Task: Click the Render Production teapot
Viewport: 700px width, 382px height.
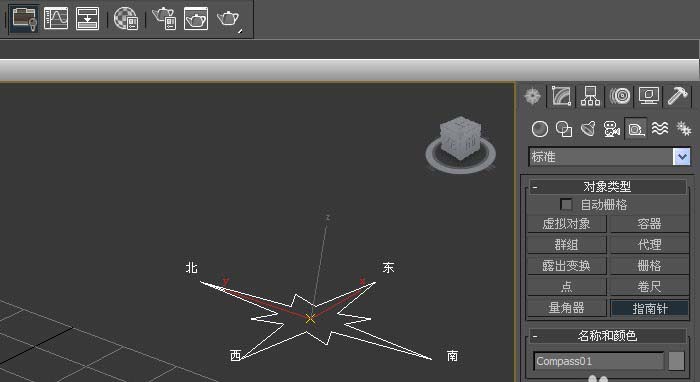Action: click(229, 20)
